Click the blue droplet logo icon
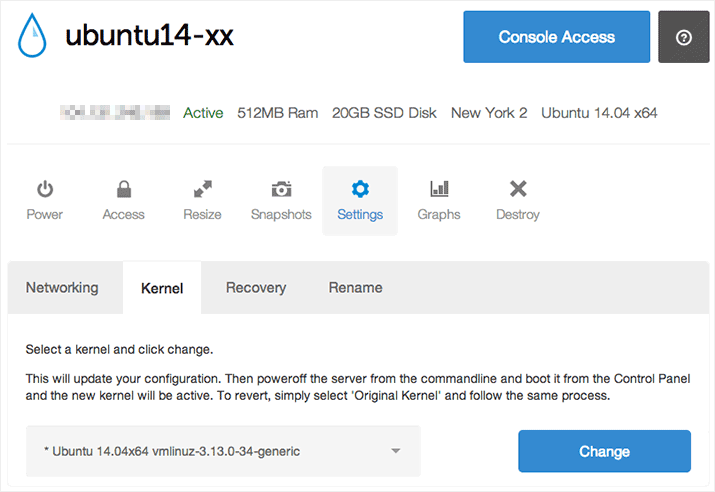715x492 pixels. 32,36
